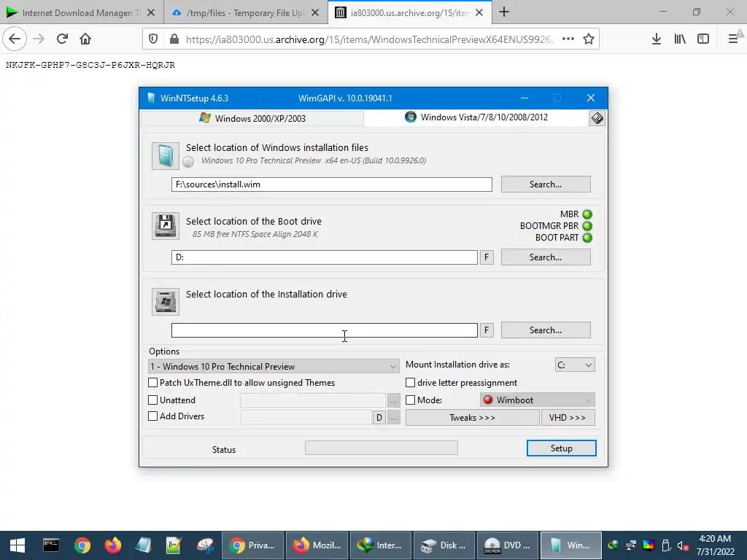Launch pinned Firefox from the taskbar
The image size is (747, 560).
pyautogui.click(x=113, y=545)
